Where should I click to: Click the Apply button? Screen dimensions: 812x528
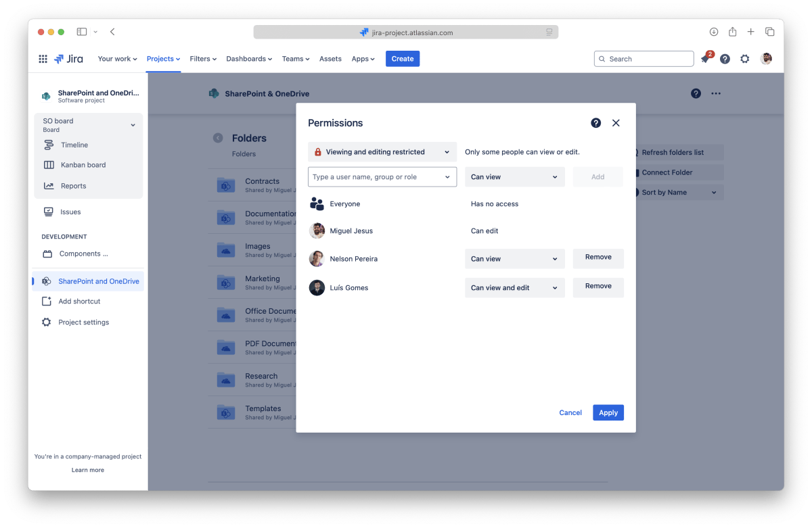pyautogui.click(x=608, y=412)
